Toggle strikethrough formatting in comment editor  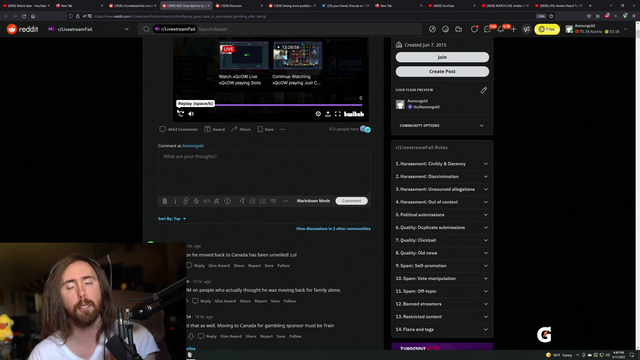(x=196, y=201)
